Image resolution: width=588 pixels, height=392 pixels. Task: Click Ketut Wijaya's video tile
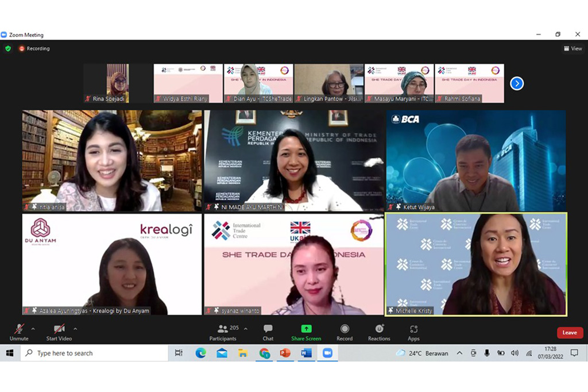pos(476,161)
